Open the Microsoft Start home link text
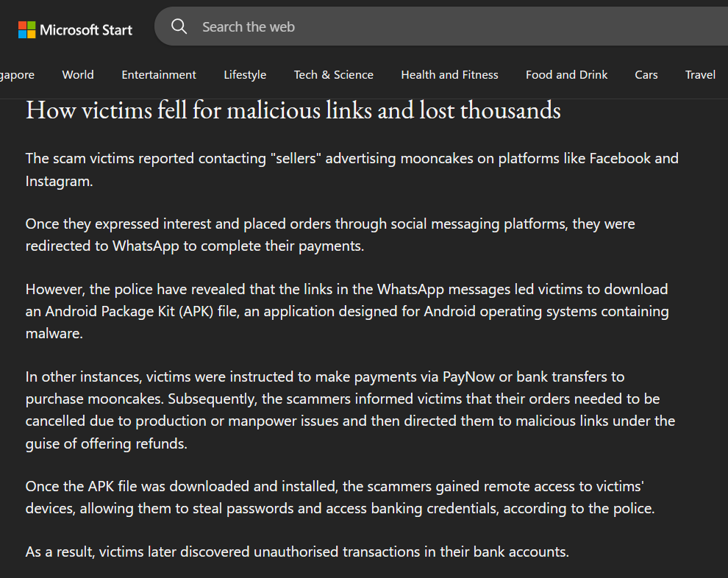Viewport: 728px width, 578px height. coord(86,30)
